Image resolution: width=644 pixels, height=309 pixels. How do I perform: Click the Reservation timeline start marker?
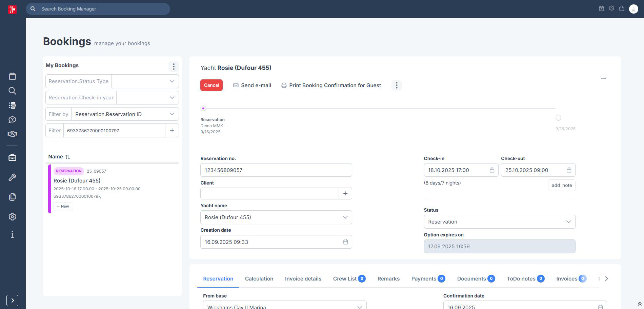(203, 109)
